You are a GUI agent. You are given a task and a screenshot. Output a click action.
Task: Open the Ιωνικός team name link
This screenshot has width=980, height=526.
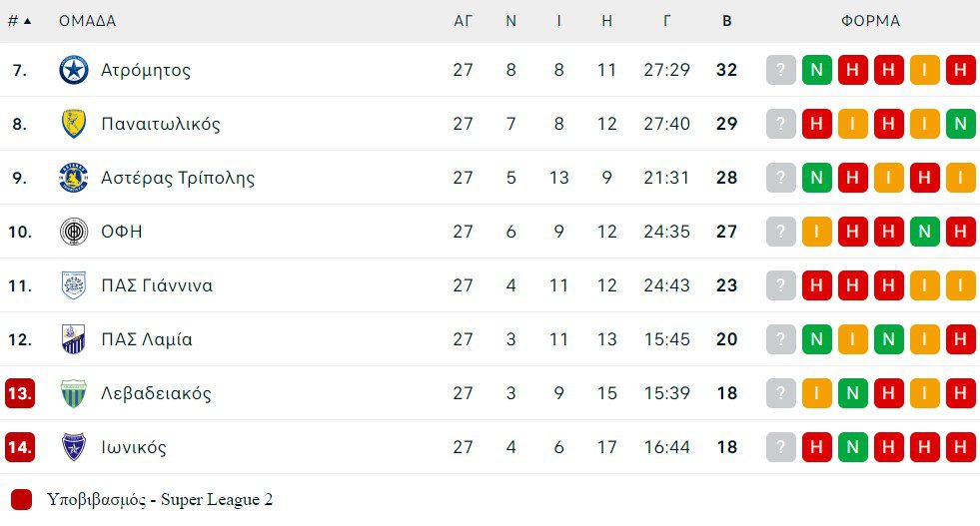(x=134, y=447)
